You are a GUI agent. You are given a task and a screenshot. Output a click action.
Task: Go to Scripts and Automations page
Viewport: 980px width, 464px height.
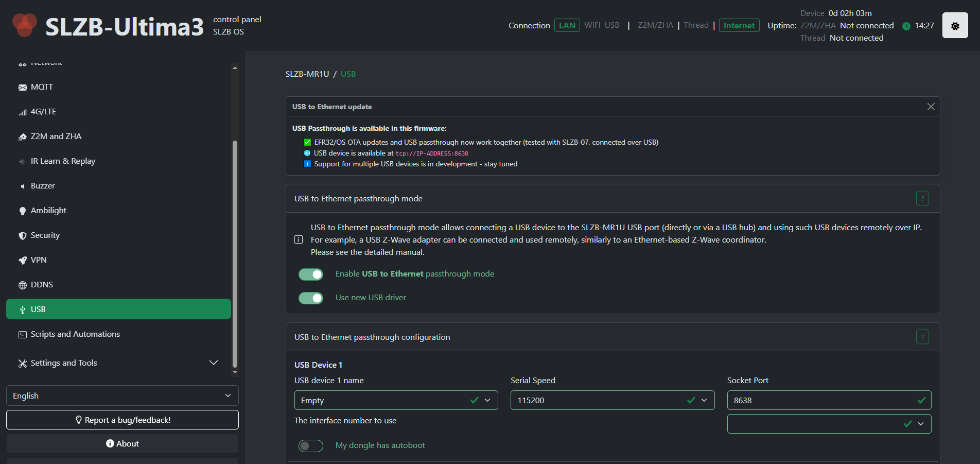[75, 334]
